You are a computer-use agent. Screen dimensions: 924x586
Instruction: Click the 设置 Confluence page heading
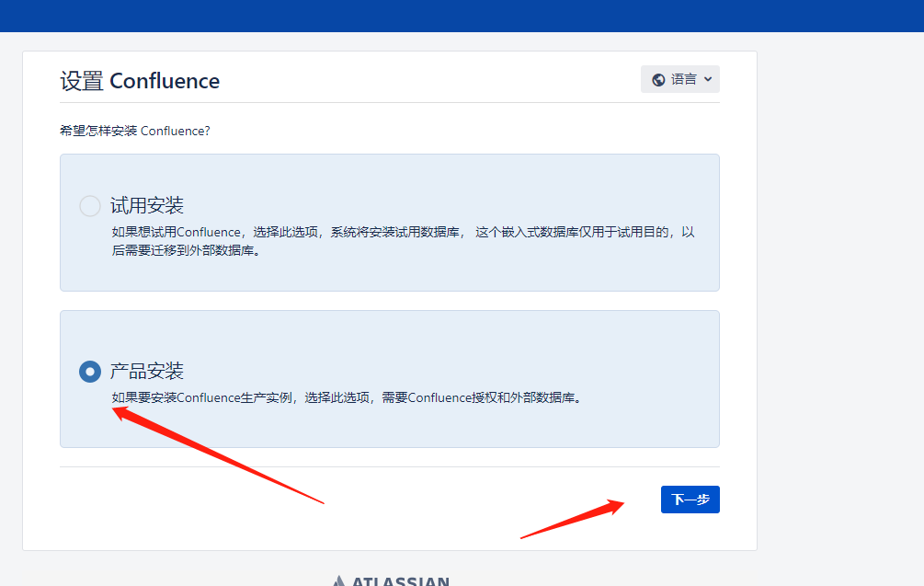pyautogui.click(x=140, y=81)
